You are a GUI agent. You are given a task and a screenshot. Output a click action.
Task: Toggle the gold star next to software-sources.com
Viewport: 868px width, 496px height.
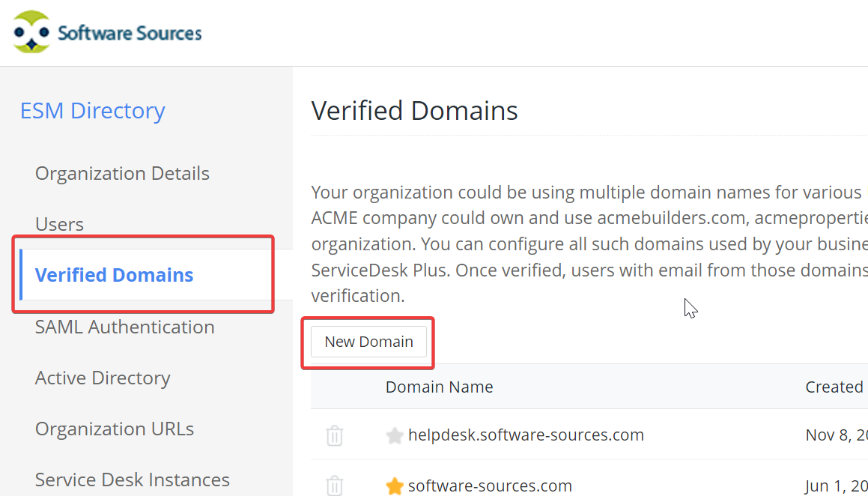tap(395, 486)
